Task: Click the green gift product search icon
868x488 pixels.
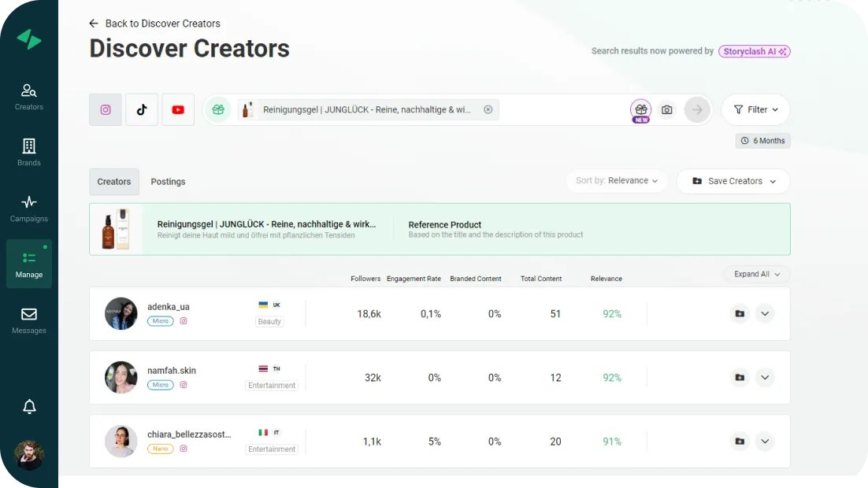Action: click(218, 110)
